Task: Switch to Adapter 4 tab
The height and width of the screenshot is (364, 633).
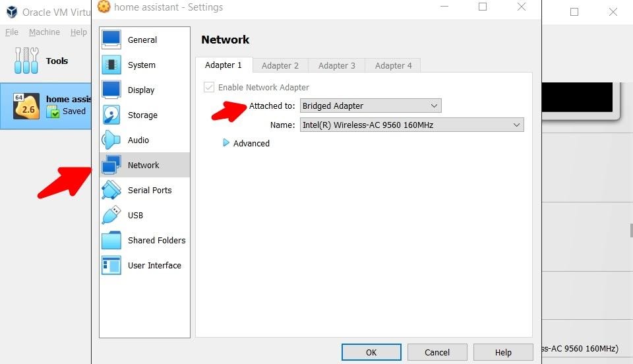Action: (393, 65)
